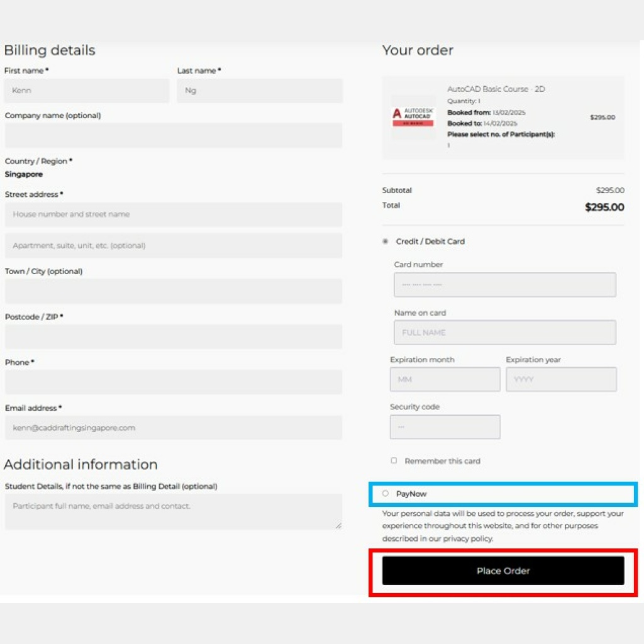Click the Postcode / ZIP field

point(174,336)
